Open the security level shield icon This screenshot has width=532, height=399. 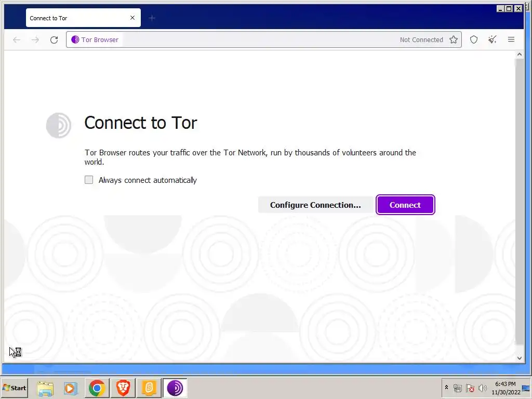474,39
